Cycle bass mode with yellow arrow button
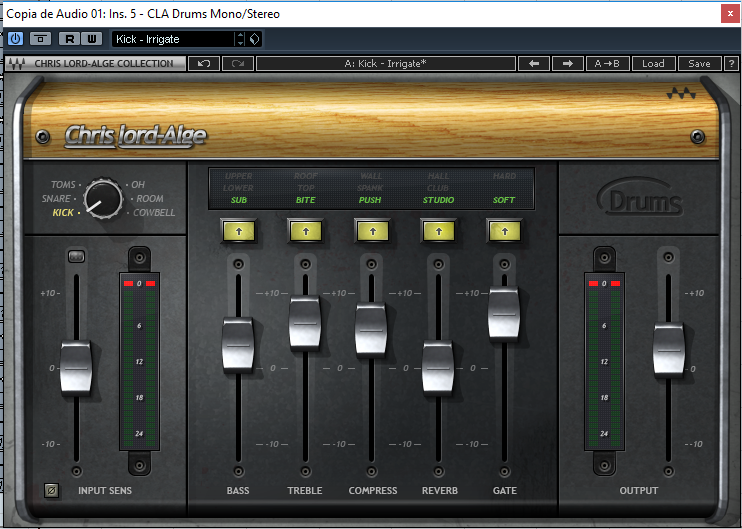Screen dimensions: 742x529 [x=238, y=231]
